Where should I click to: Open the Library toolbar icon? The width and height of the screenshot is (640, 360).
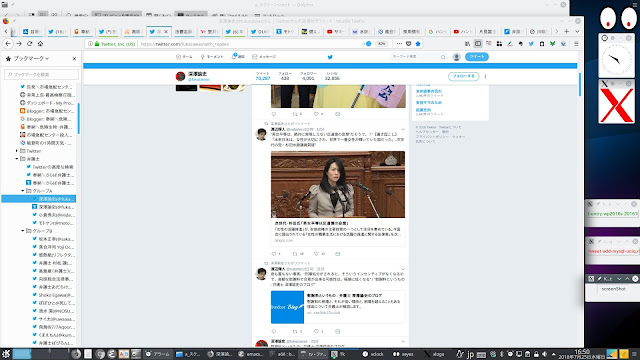(x=467, y=44)
